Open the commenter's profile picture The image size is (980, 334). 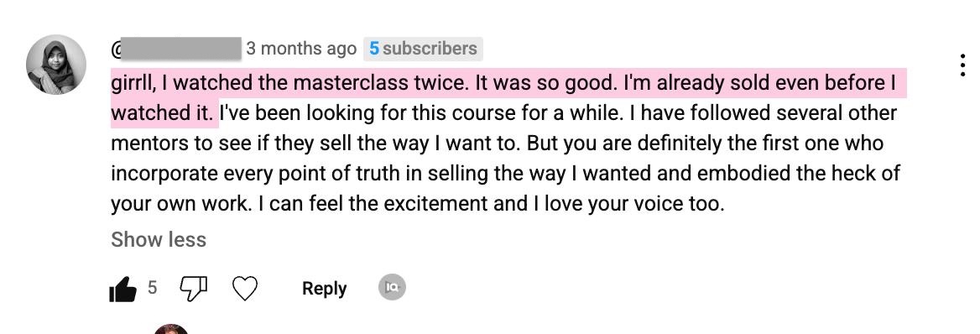pos(56,65)
